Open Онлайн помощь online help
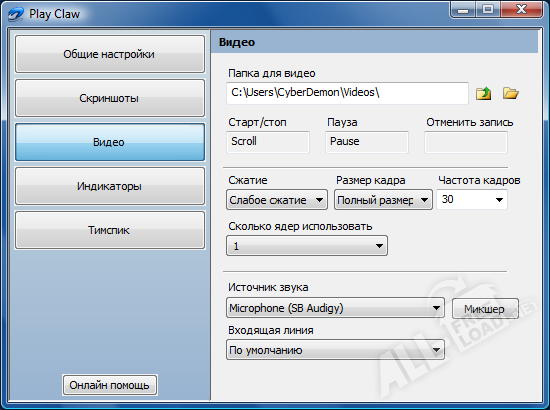Image resolution: width=550 pixels, height=410 pixels. point(110,385)
